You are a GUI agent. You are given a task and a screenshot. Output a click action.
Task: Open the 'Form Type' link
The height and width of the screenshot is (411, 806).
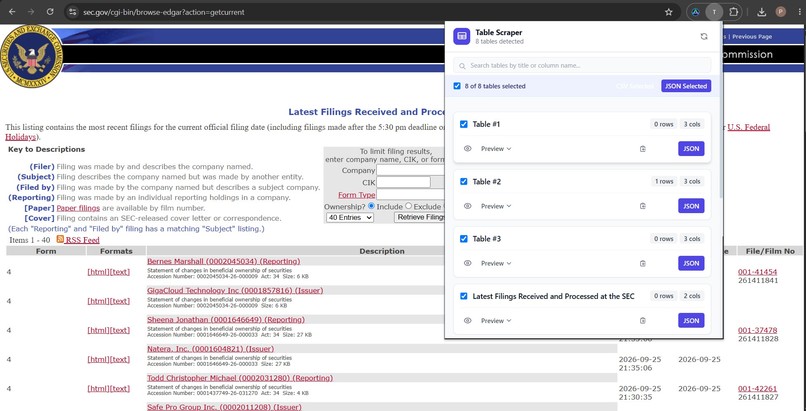357,195
